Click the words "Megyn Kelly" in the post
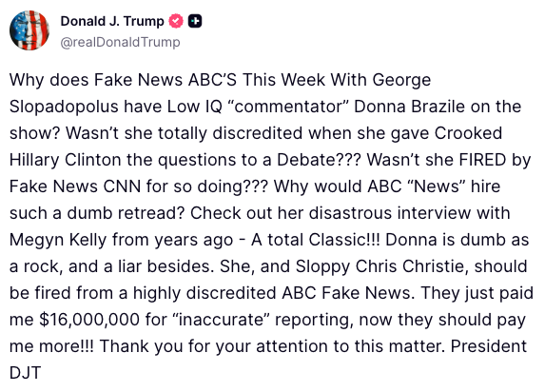 click(x=58, y=240)
